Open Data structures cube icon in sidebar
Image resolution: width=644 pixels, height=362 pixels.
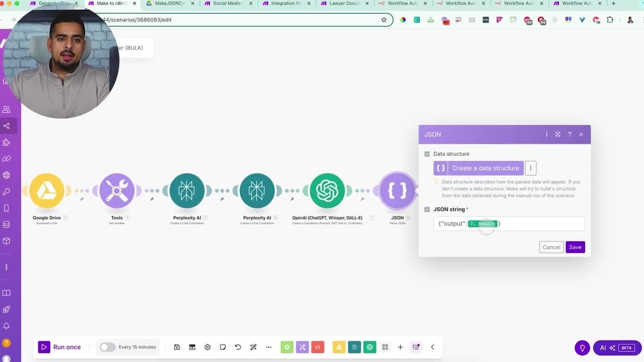pos(7,241)
